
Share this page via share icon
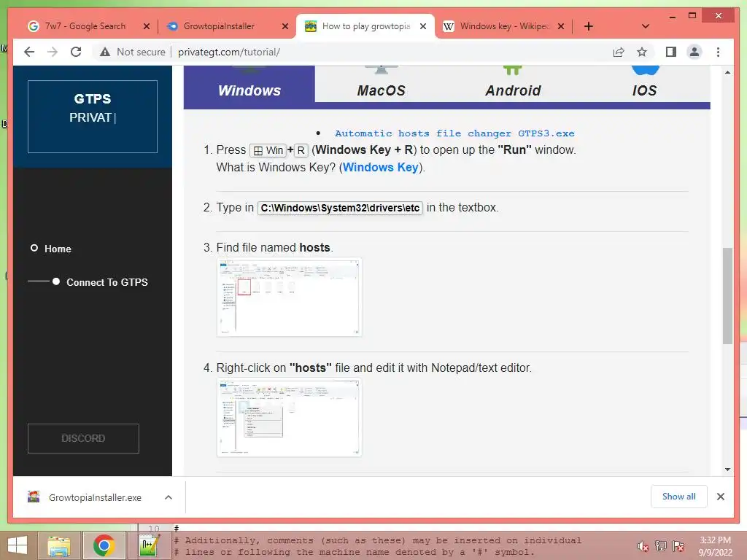[x=619, y=52]
